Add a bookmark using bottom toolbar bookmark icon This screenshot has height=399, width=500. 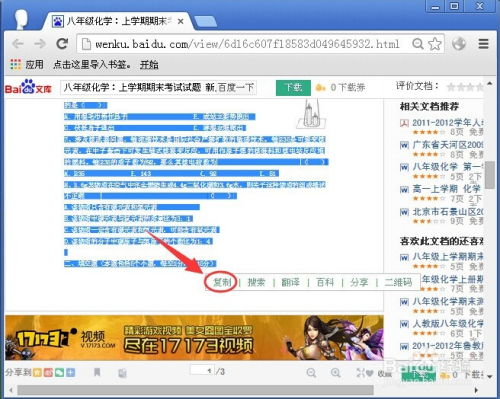click(97, 372)
